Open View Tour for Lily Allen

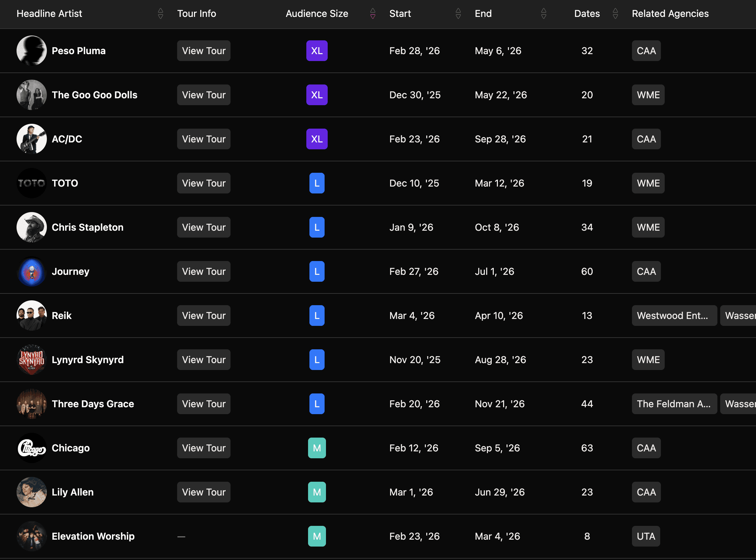[x=204, y=492]
